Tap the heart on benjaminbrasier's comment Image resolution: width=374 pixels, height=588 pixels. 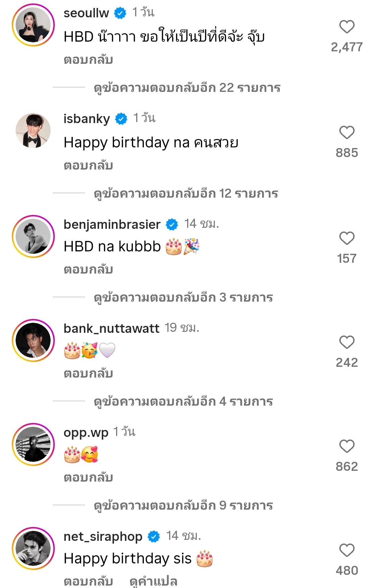[347, 239]
